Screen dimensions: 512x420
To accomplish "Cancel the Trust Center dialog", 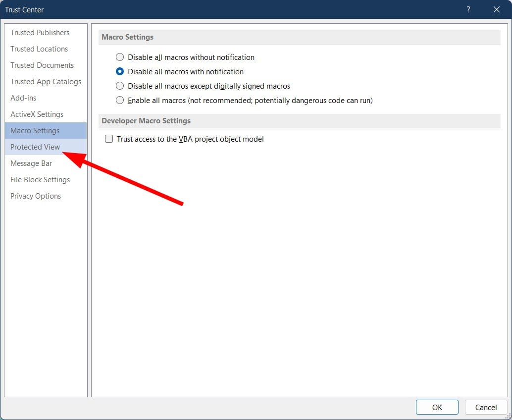I will 486,407.
